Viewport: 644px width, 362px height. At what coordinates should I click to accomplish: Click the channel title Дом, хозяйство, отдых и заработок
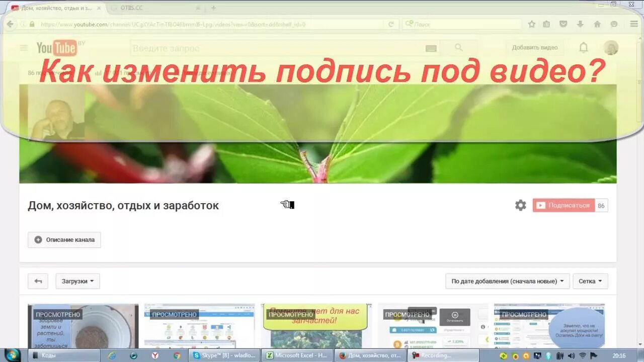pyautogui.click(x=123, y=205)
